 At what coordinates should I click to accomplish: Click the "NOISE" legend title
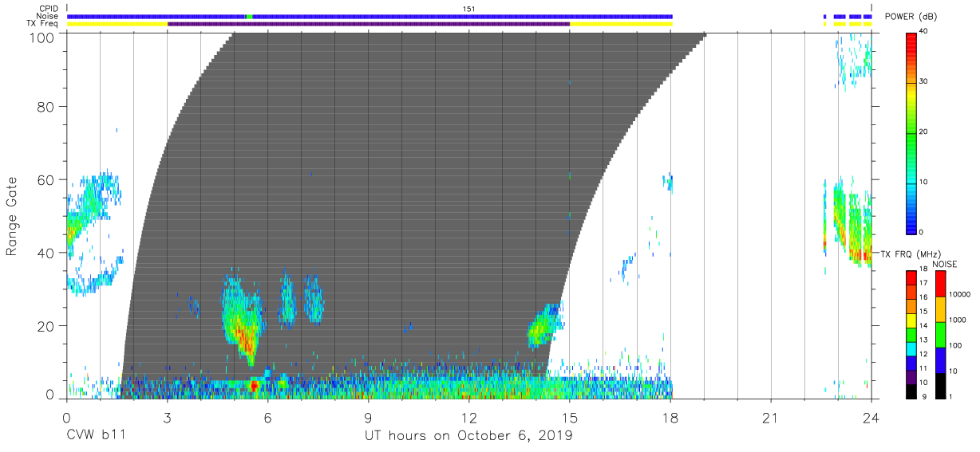click(x=945, y=263)
